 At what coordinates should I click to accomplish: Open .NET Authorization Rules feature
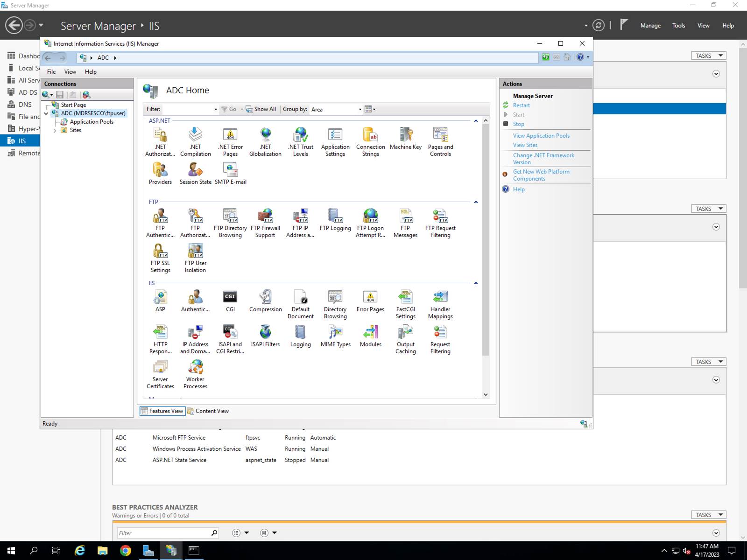pos(160,142)
